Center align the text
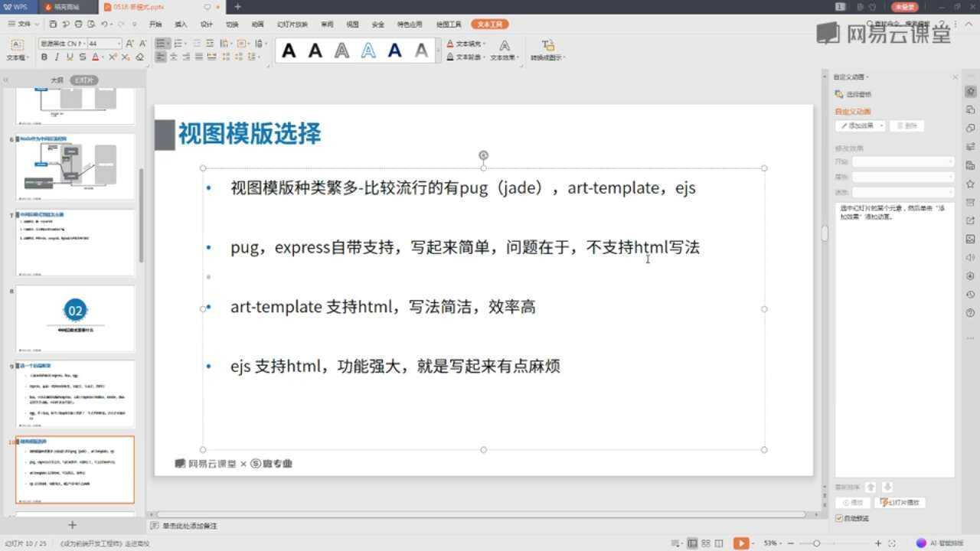This screenshot has height=551, width=980. 174,57
